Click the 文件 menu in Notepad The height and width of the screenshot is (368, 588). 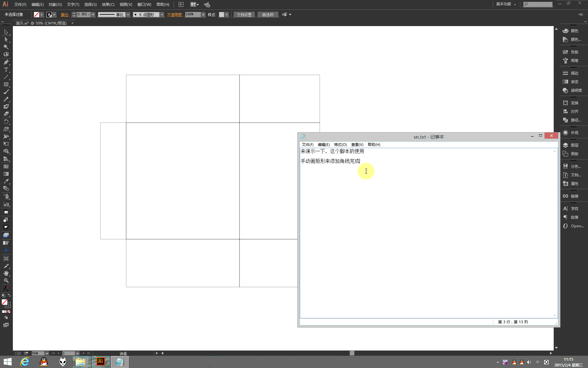[x=308, y=144]
